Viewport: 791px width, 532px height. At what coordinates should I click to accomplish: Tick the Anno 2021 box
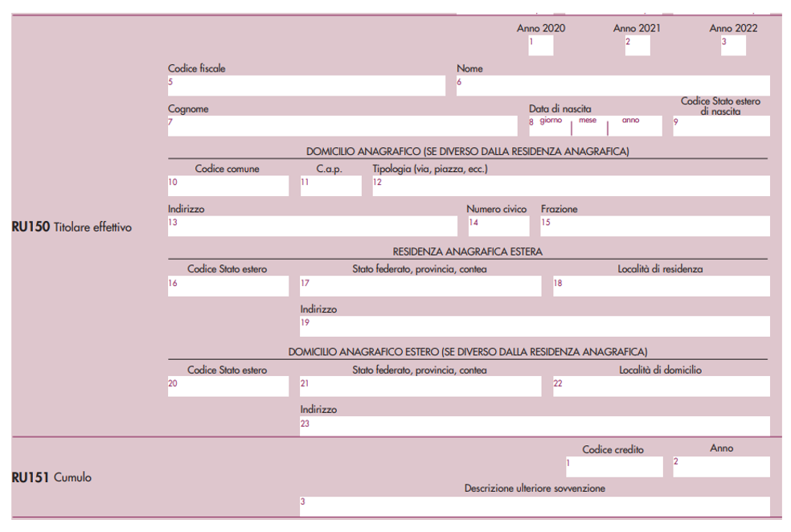(x=637, y=46)
